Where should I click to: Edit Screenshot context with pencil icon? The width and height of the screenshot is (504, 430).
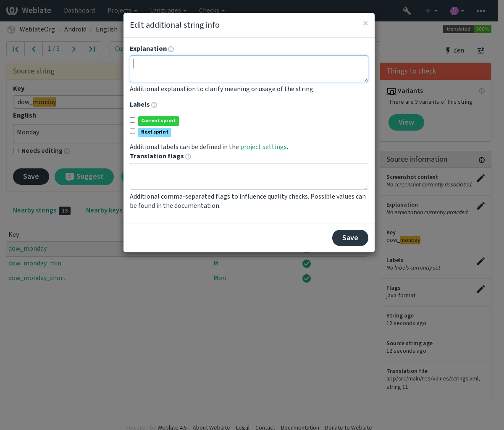481,178
